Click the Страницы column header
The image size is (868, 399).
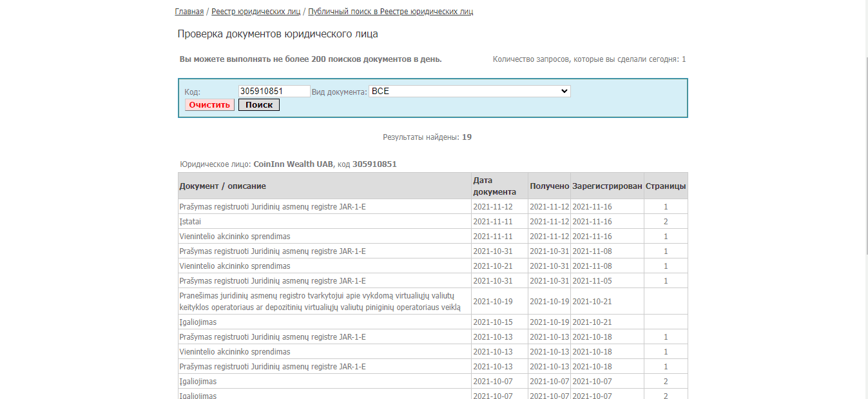click(666, 186)
